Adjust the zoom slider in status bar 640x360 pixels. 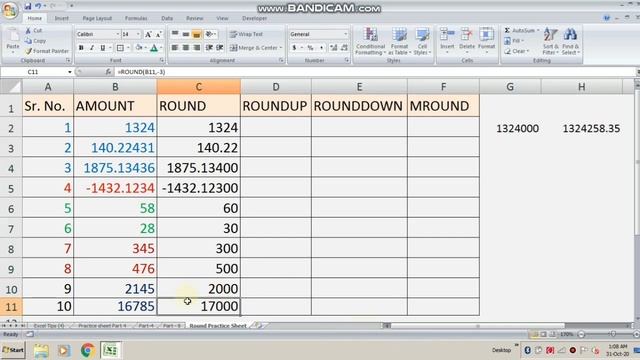(x=613, y=334)
